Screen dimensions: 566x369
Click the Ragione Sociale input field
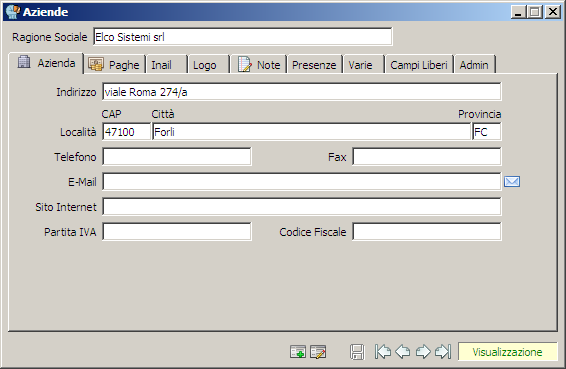click(x=243, y=37)
